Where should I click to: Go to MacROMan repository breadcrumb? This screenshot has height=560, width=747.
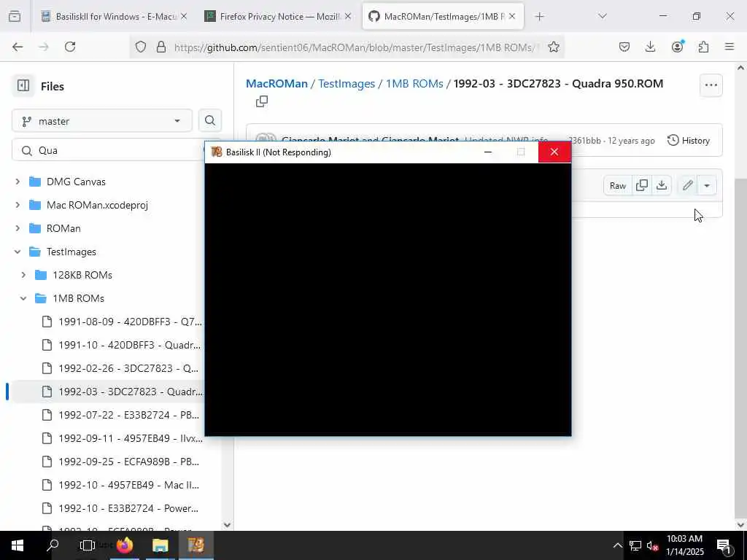276,83
